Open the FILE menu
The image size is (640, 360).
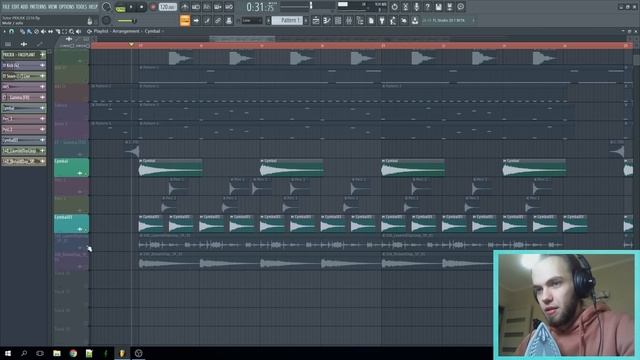pyautogui.click(x=6, y=7)
